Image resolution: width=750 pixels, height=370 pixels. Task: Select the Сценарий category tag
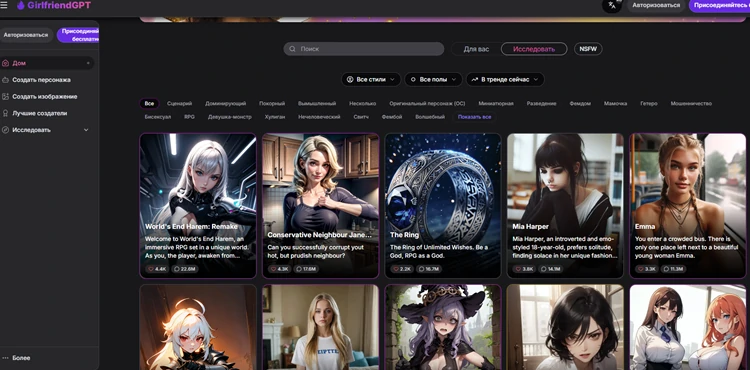click(179, 103)
